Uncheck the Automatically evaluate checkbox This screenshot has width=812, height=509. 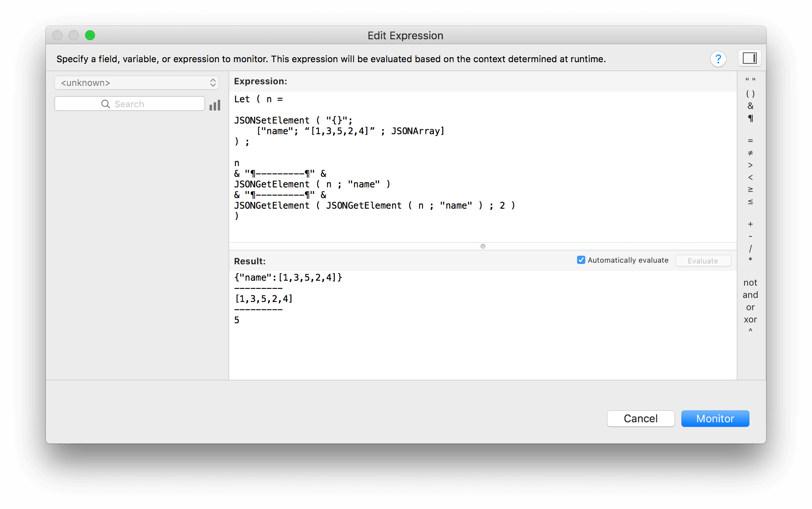[581, 260]
